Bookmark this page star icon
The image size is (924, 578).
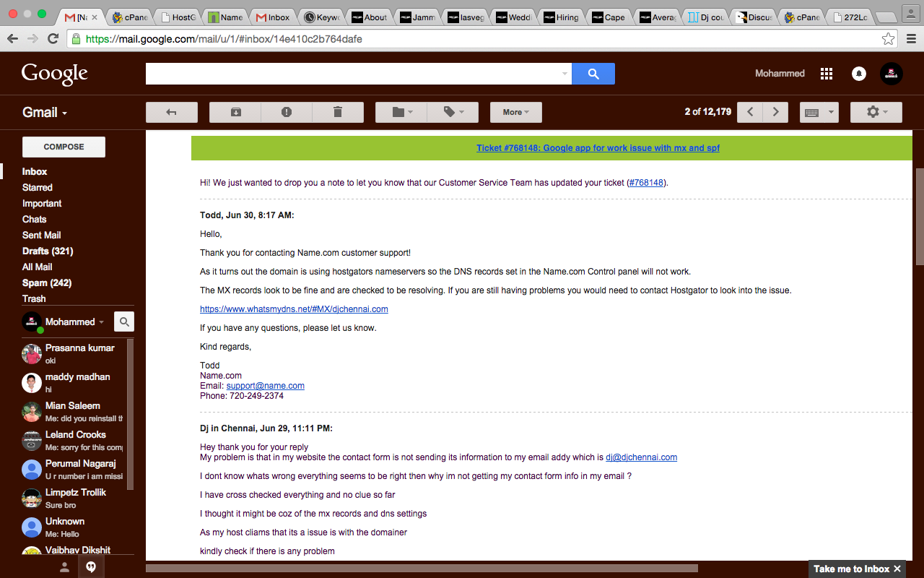889,39
